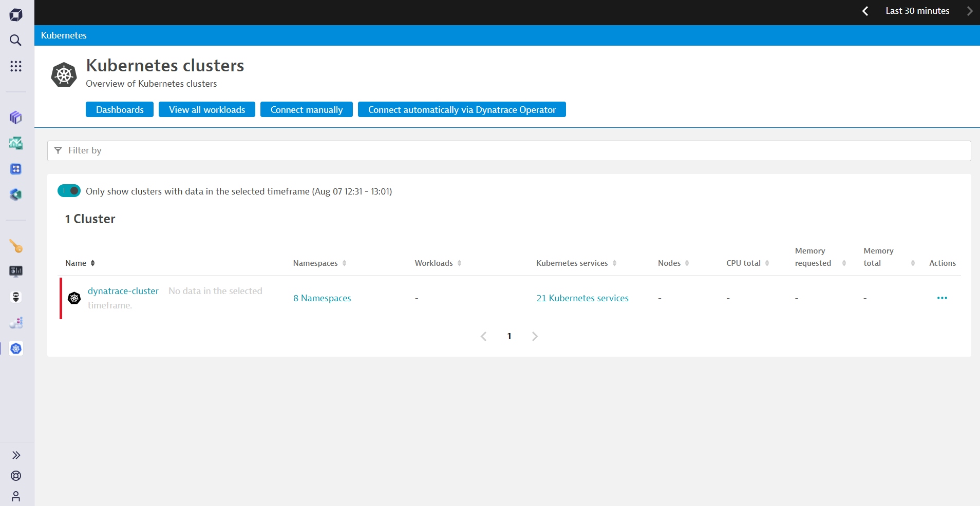Click the Kubernetes breadcrumb item

coord(64,35)
